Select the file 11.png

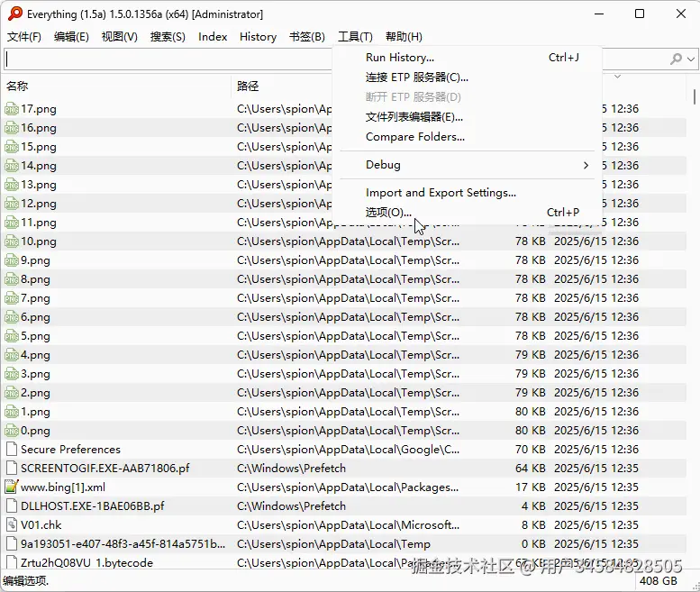pos(39,223)
